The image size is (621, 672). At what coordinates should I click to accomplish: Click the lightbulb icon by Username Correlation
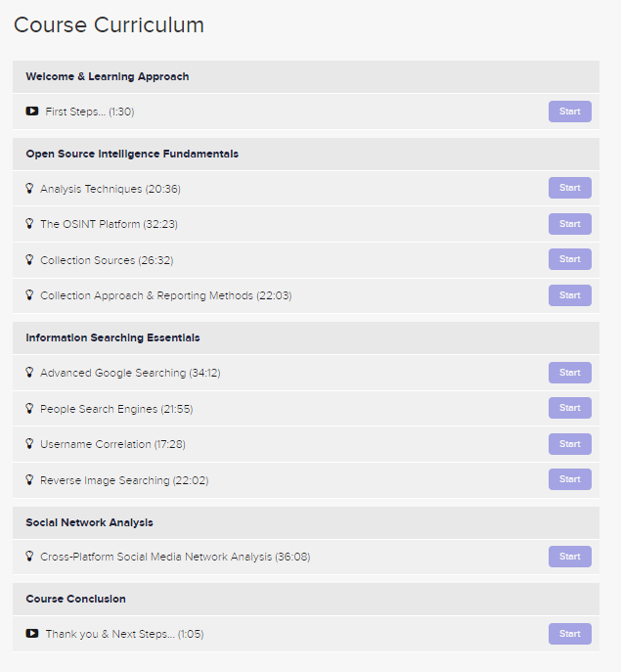pos(29,443)
